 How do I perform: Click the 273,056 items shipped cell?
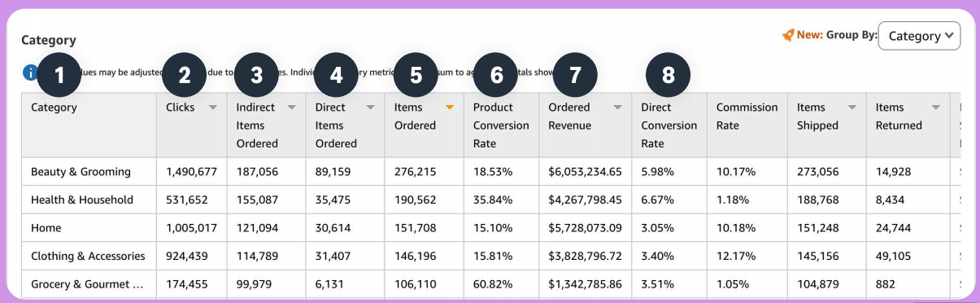tap(817, 172)
